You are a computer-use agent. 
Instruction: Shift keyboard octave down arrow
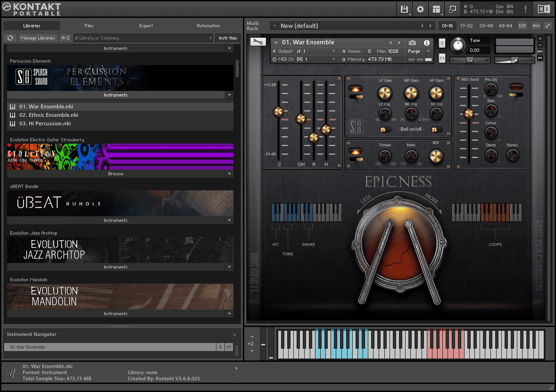[252, 351]
